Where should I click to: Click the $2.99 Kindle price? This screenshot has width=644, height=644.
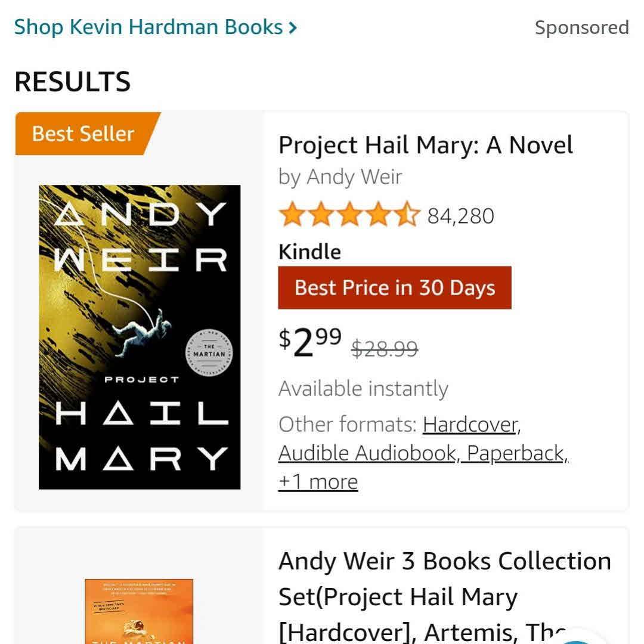(310, 342)
